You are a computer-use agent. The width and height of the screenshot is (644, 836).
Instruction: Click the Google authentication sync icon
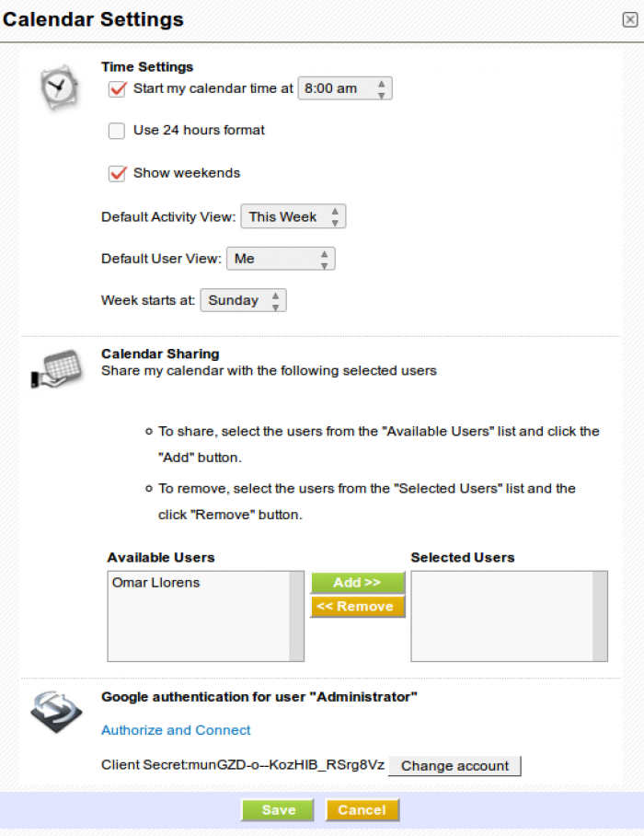56,712
